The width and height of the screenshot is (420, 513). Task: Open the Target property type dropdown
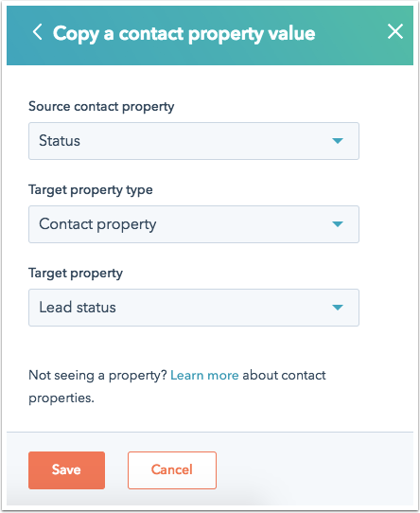click(194, 224)
